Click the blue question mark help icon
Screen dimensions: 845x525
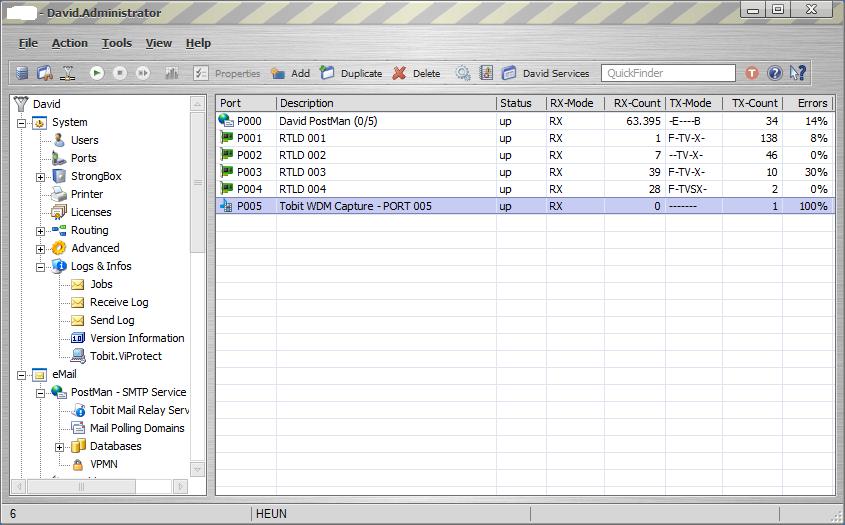click(x=774, y=73)
